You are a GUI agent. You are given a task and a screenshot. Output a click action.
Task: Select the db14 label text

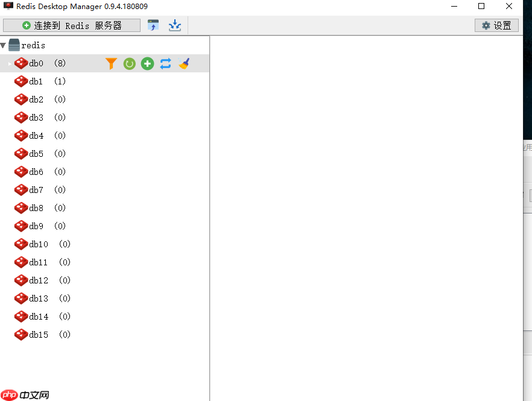click(x=39, y=317)
